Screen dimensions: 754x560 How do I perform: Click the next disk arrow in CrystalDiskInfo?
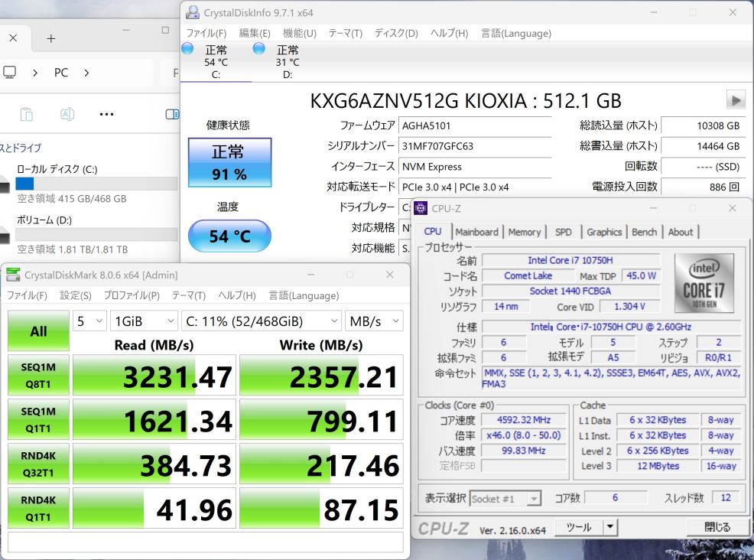pos(736,100)
